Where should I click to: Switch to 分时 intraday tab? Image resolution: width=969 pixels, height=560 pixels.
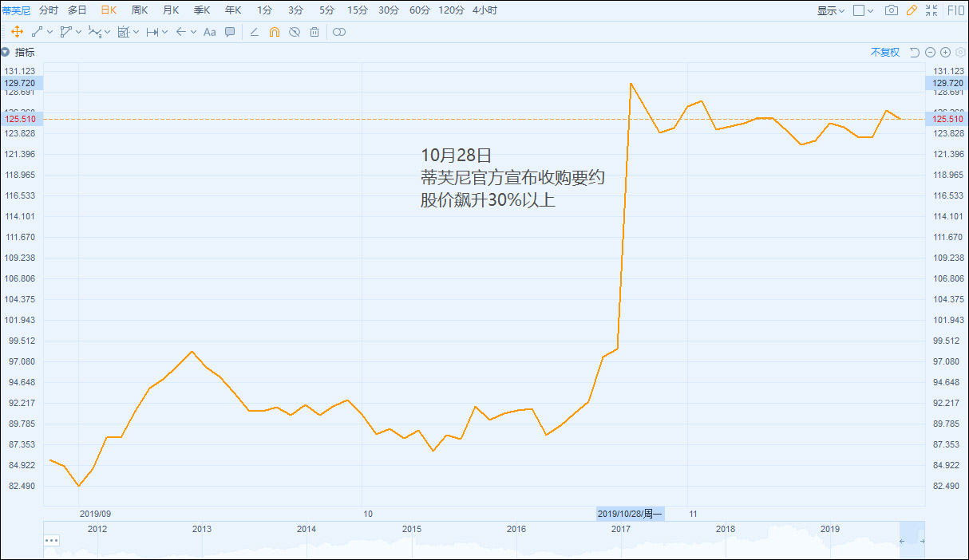tap(49, 10)
